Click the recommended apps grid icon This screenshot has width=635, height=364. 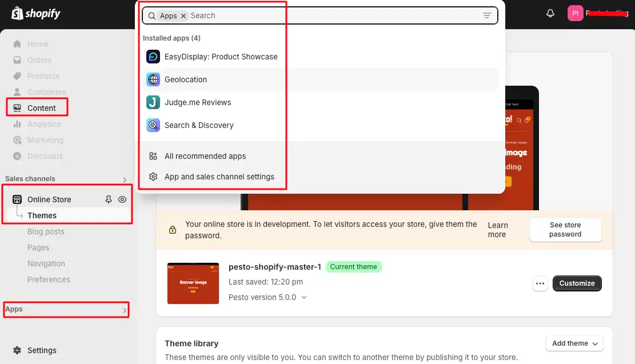point(153,157)
